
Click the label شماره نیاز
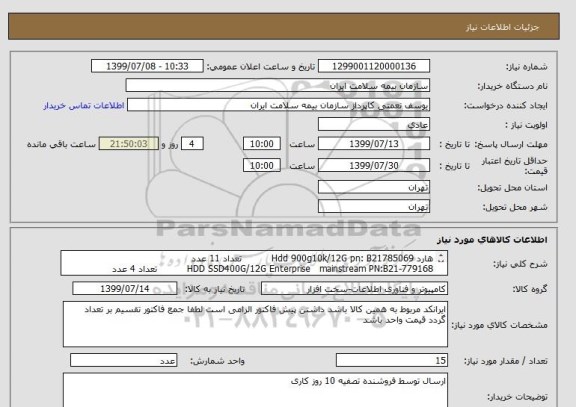coord(527,67)
